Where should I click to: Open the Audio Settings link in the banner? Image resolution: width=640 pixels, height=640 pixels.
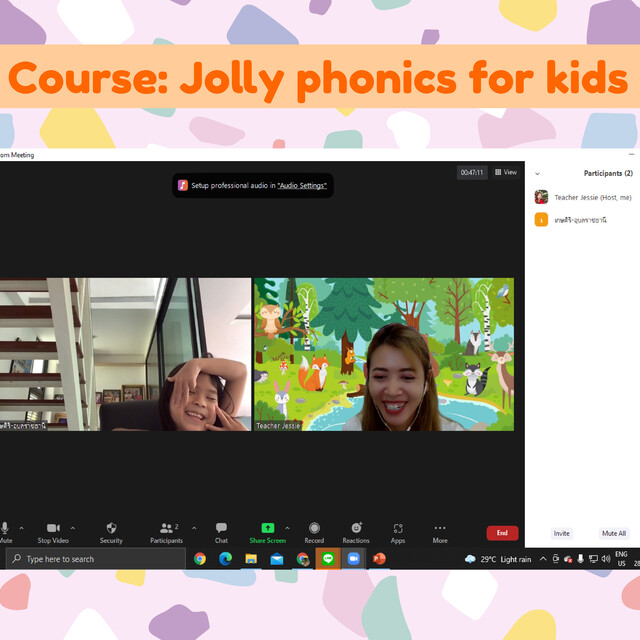click(x=302, y=186)
